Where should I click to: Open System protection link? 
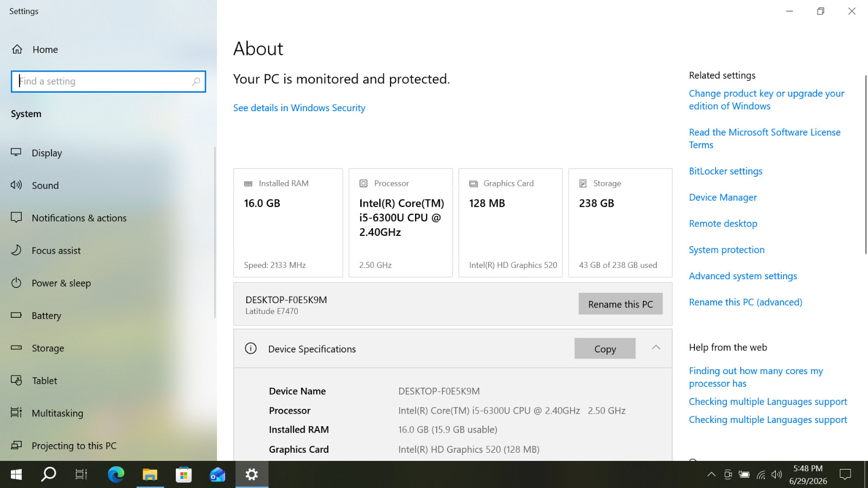click(x=726, y=250)
